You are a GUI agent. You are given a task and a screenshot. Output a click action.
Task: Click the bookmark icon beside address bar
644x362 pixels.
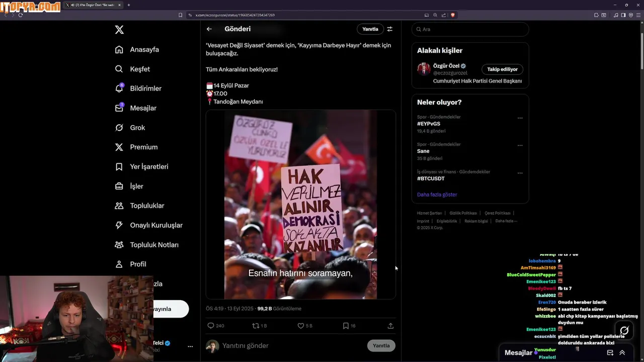coord(180,15)
